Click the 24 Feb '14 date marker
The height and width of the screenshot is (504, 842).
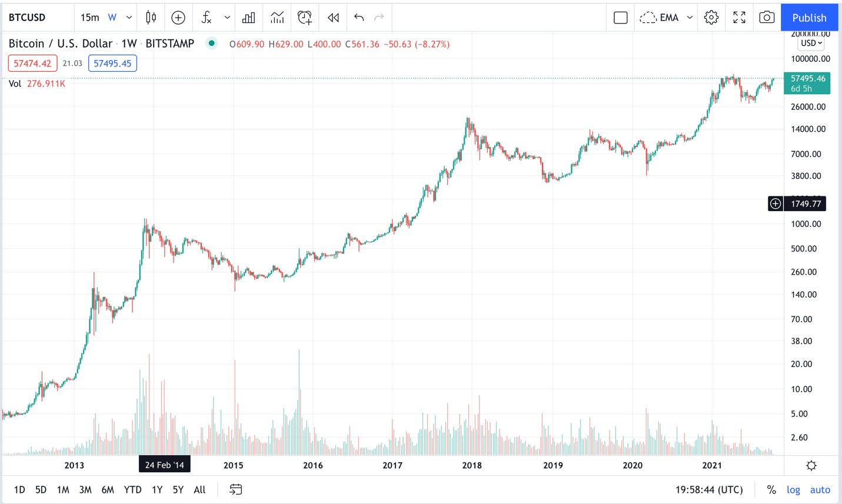165,465
